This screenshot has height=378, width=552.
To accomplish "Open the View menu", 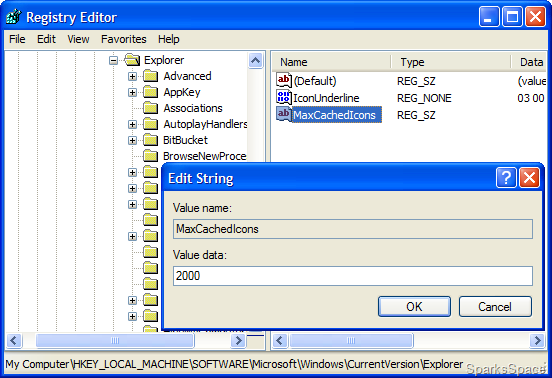I will 78,39.
